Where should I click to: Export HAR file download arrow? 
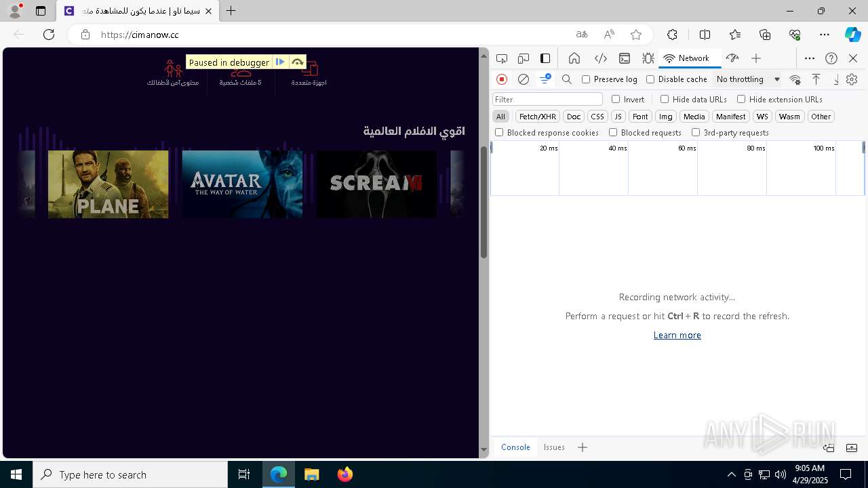(836, 79)
